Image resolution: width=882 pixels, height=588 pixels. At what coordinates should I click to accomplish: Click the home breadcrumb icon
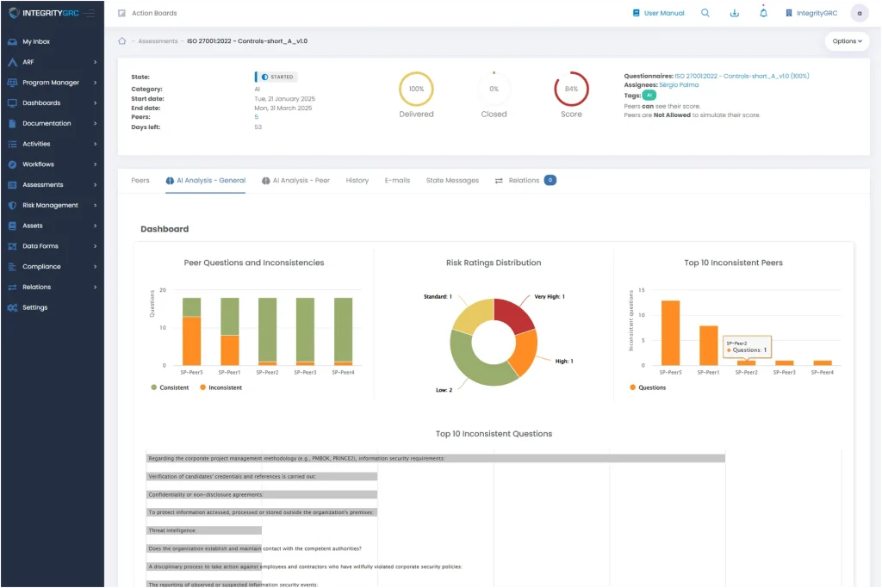click(122, 41)
